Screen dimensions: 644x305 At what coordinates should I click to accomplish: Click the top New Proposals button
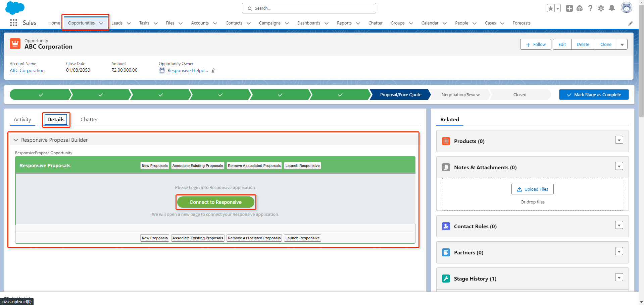154,166
